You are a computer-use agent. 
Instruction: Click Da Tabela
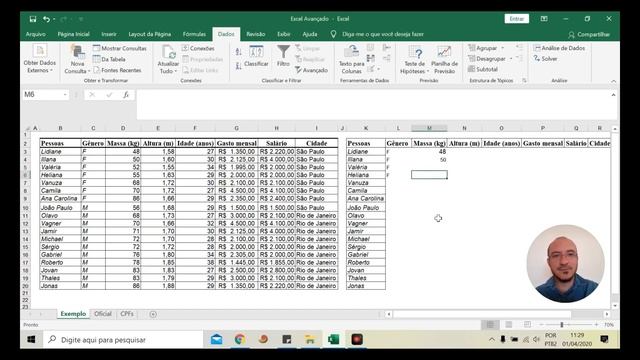[109, 59]
